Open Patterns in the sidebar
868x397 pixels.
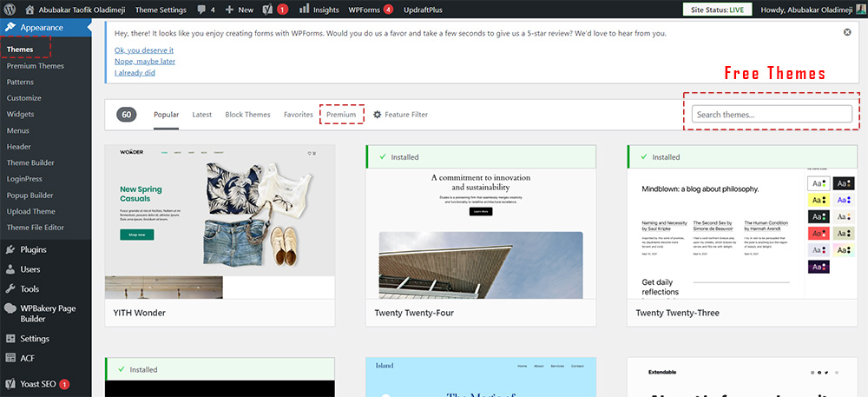(x=20, y=82)
